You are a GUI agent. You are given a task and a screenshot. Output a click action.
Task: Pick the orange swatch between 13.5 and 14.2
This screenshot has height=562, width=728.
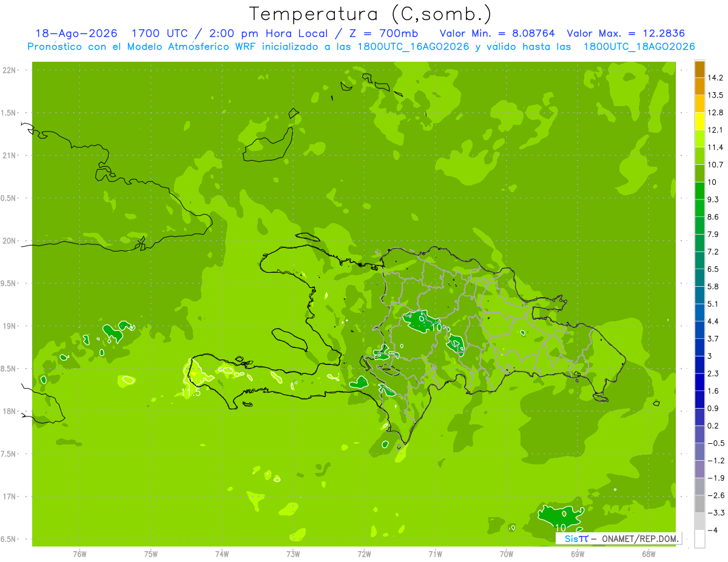point(699,86)
